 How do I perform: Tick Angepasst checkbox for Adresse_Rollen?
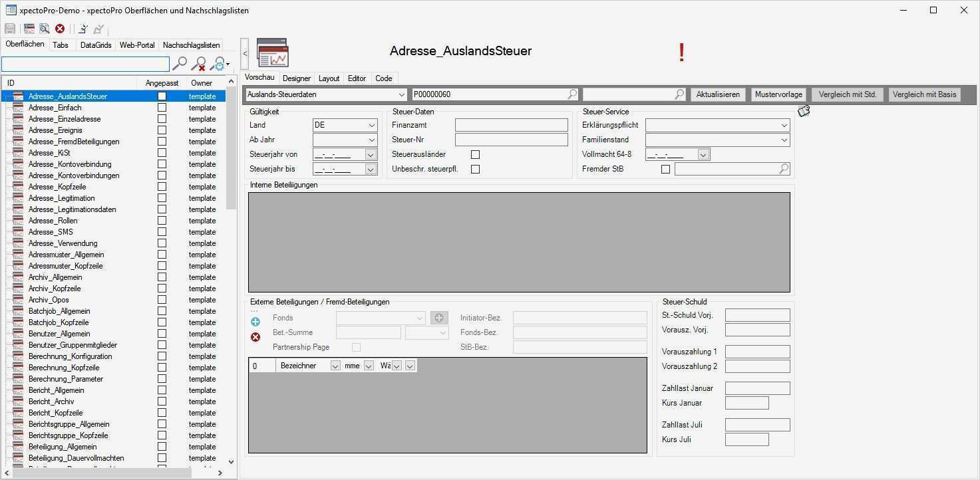click(162, 221)
